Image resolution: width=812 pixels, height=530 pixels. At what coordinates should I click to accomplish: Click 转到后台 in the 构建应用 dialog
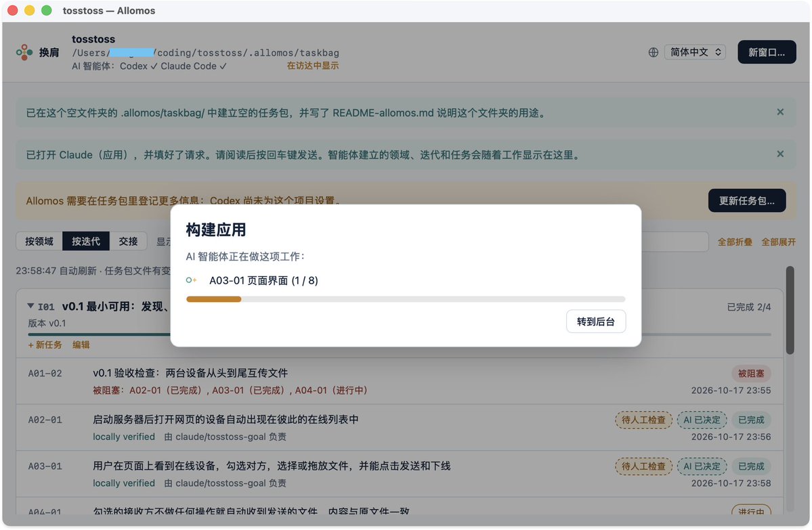[x=595, y=322]
